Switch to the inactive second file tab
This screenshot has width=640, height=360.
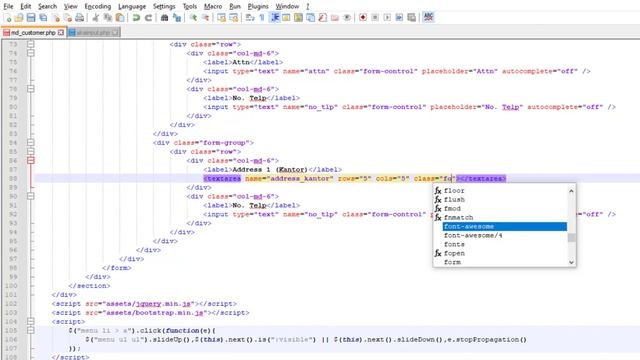93,32
